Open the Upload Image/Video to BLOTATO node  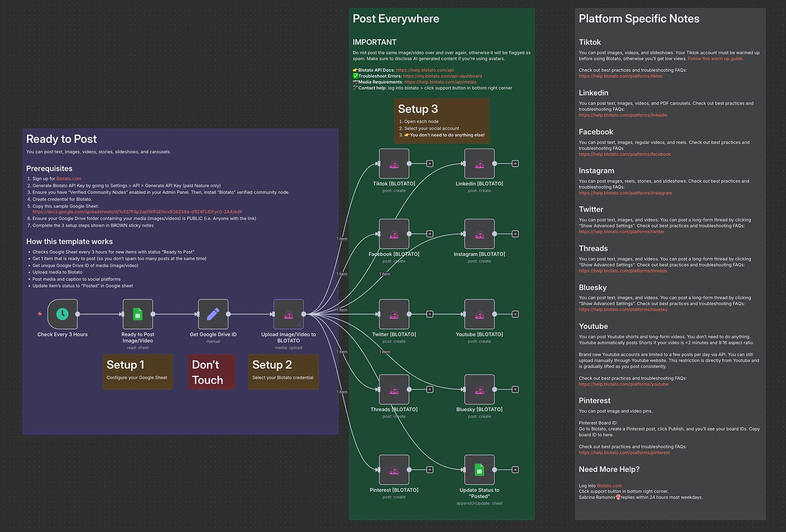click(288, 314)
